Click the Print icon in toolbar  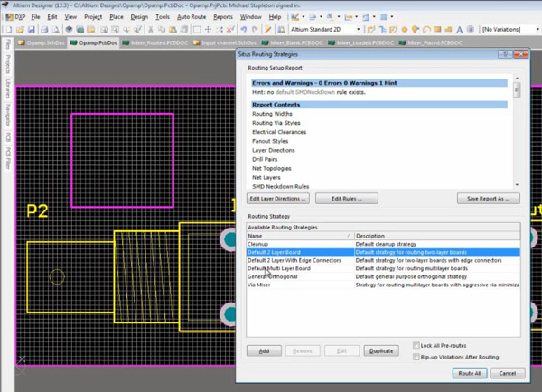(x=44, y=30)
